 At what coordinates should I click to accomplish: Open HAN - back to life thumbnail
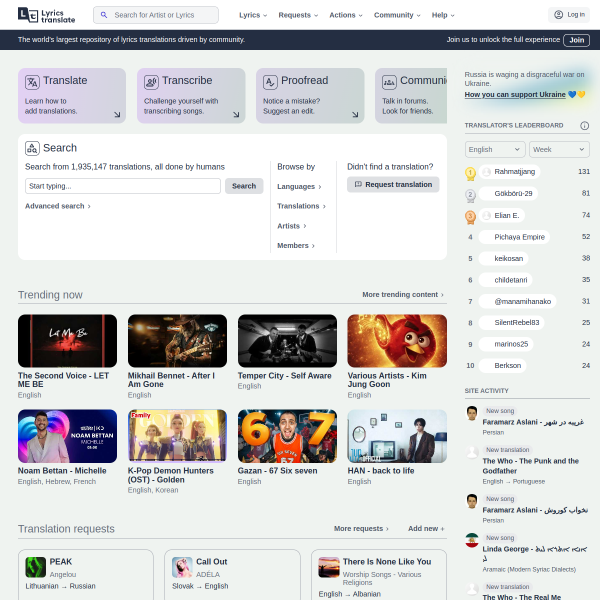397,436
